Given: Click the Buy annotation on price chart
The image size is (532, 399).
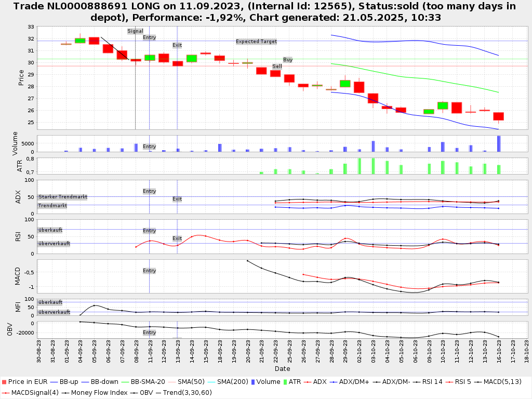Looking at the screenshot, I should 287,60.
